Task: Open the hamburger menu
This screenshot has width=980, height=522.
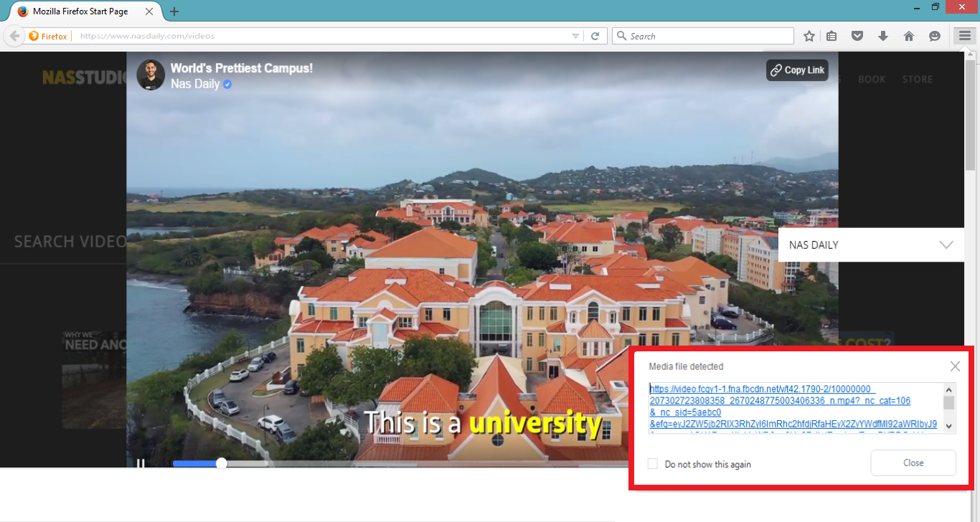Action: [963, 35]
